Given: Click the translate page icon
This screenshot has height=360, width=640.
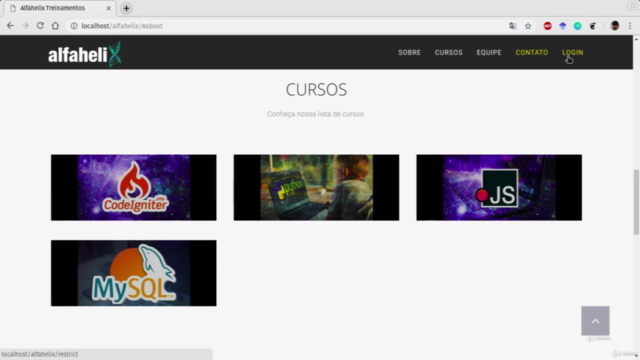Looking at the screenshot, I should tap(513, 26).
